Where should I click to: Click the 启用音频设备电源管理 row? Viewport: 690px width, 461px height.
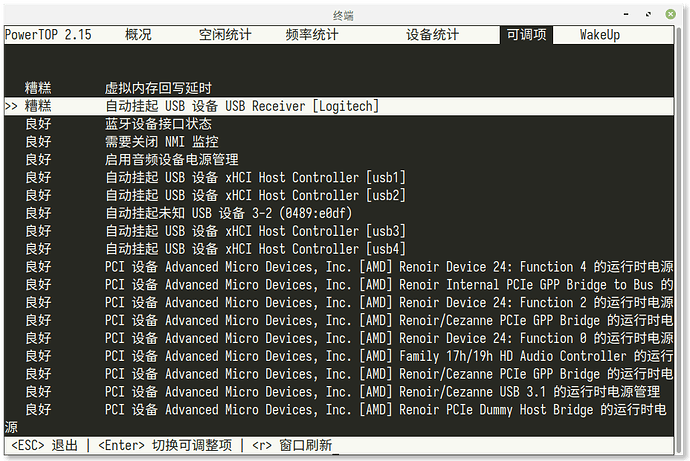pos(172,160)
